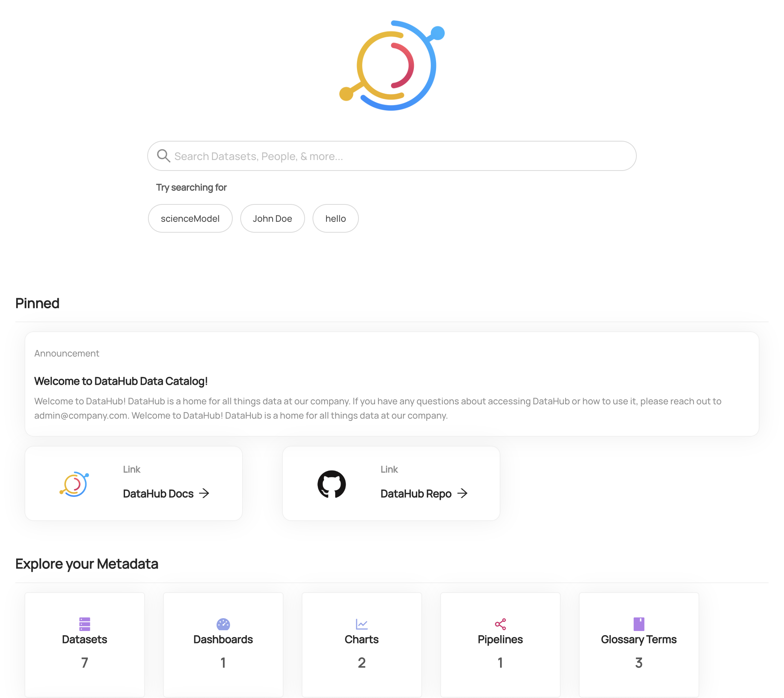Click the GitHub octocat icon
Screen dimensions: 784x698
(x=331, y=484)
